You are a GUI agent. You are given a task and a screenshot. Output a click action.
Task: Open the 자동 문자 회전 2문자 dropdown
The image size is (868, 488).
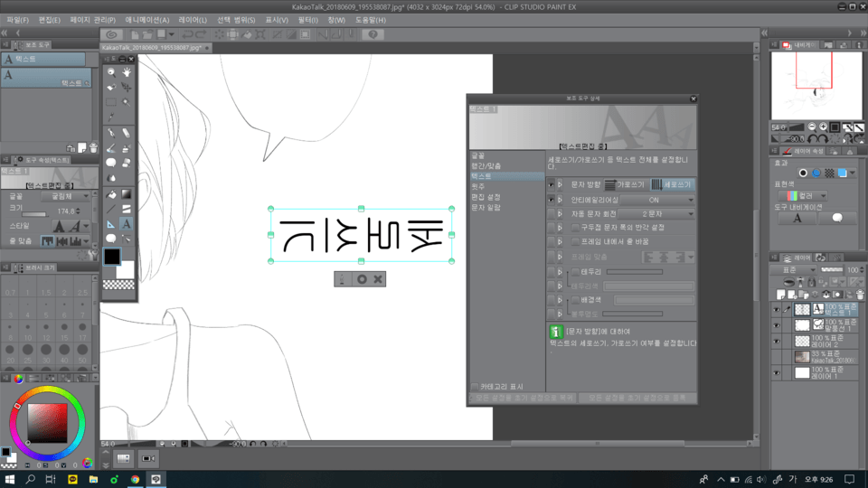point(656,213)
